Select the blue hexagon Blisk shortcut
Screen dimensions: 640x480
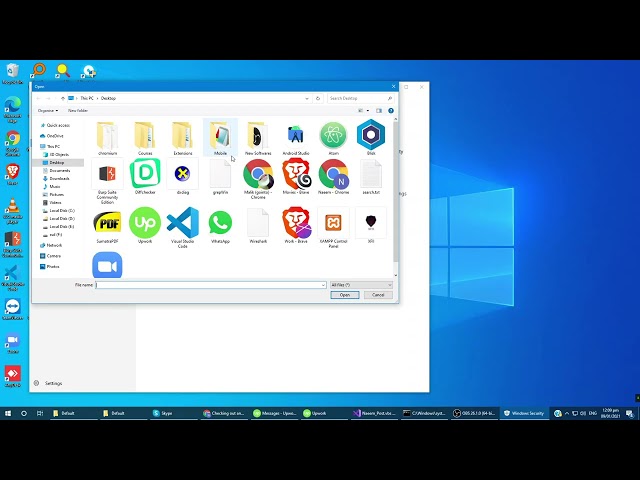371,138
